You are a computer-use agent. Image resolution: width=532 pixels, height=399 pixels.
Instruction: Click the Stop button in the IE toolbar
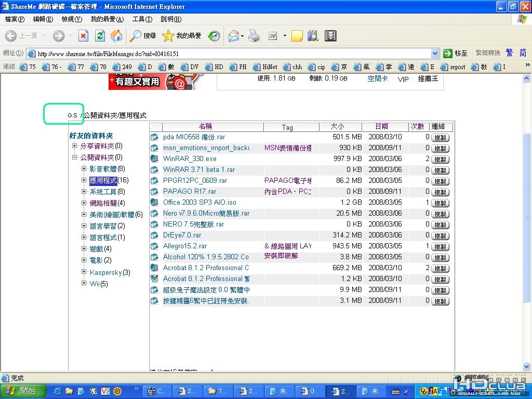click(x=83, y=36)
